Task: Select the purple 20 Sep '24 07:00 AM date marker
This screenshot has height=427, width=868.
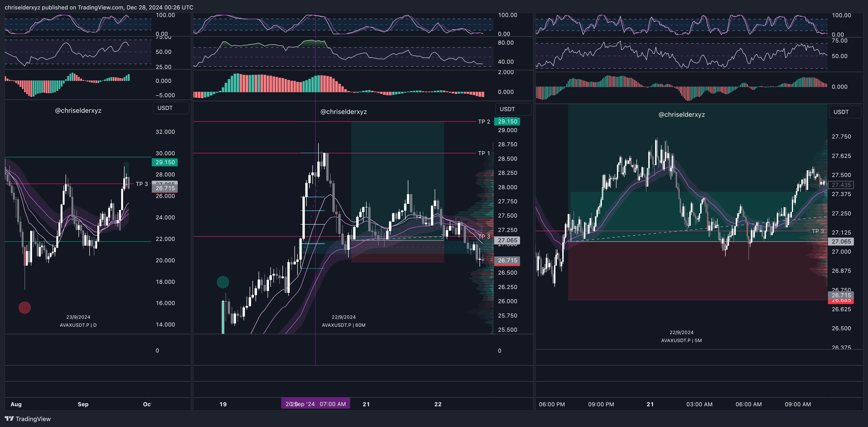Action: 315,404
